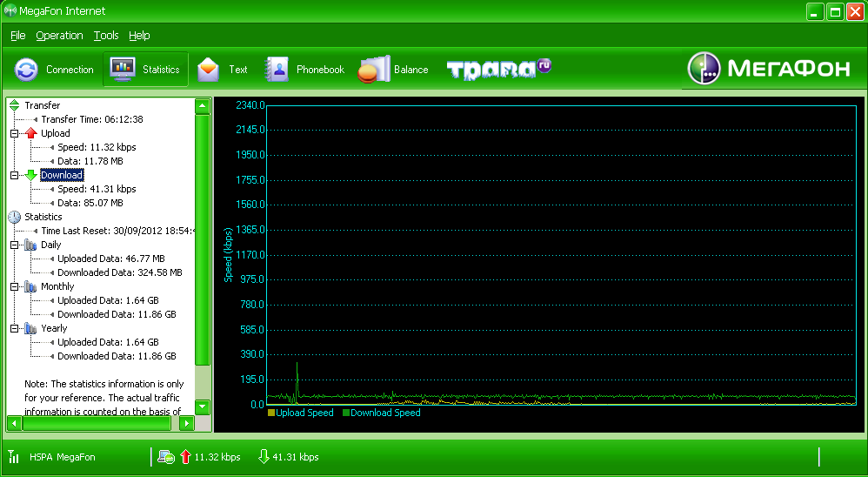Open the Help menu
The image size is (868, 477).
(x=139, y=36)
